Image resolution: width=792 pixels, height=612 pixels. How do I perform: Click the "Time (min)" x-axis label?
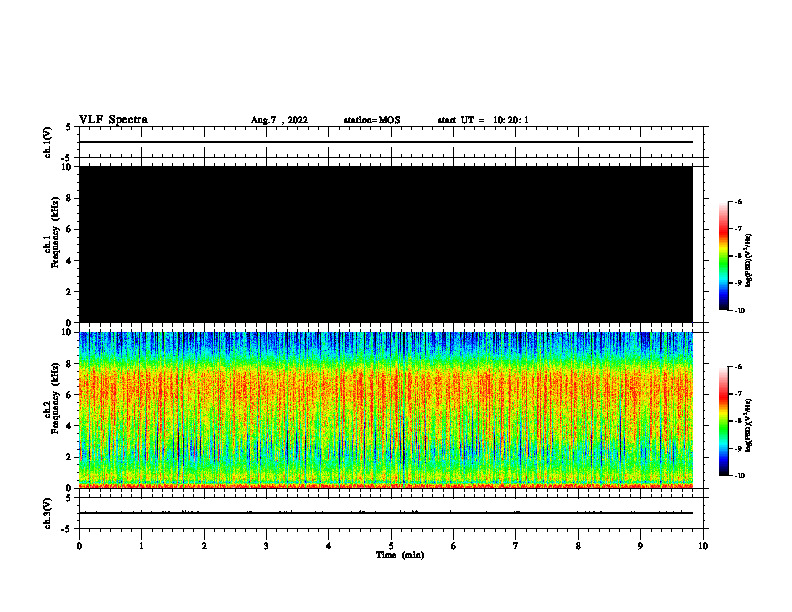pos(400,555)
